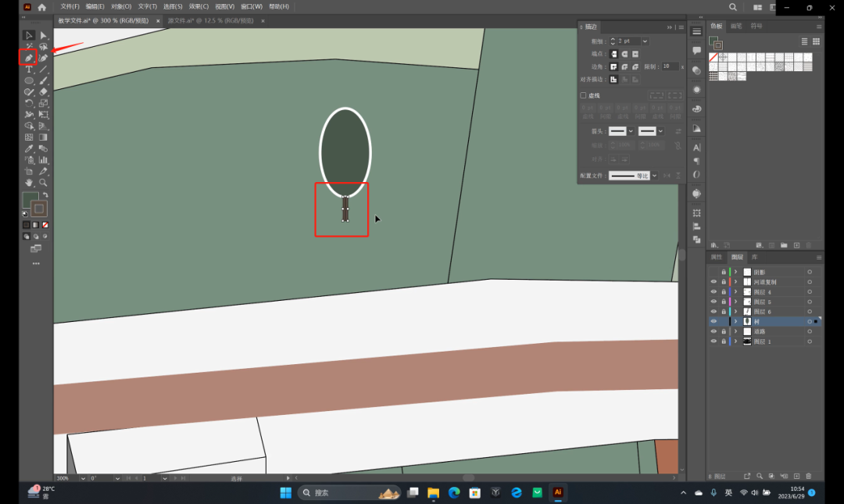Select the Gradient tool
This screenshot has height=504, width=844.
pyautogui.click(x=44, y=138)
